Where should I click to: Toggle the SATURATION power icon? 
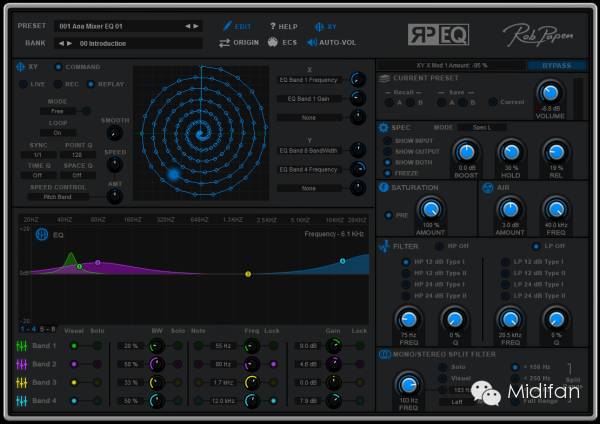coord(383,187)
